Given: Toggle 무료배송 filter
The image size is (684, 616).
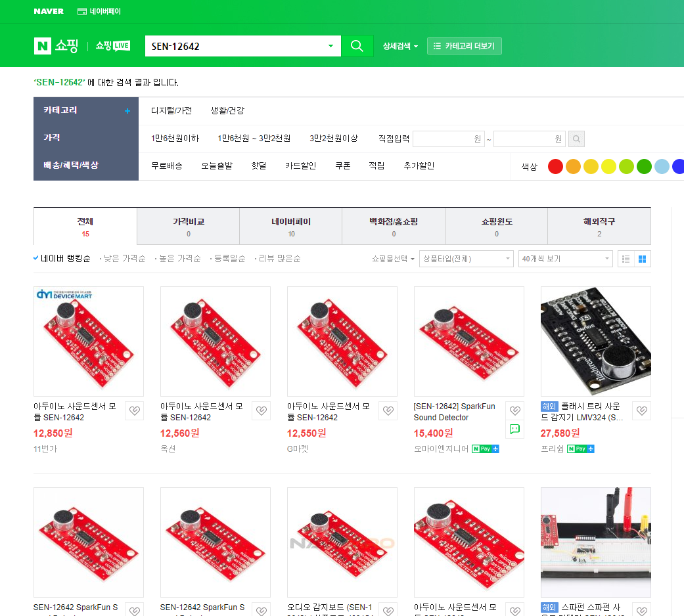Looking at the screenshot, I should click(x=167, y=165).
